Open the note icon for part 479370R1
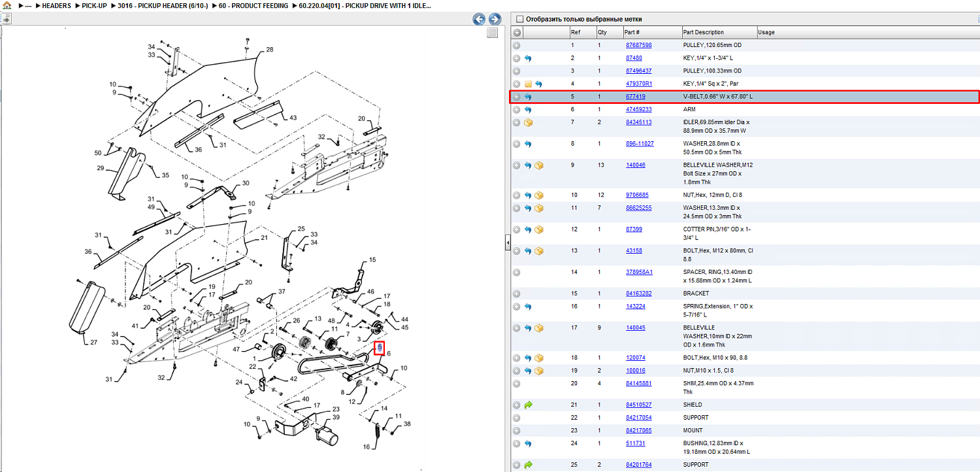 [528, 84]
